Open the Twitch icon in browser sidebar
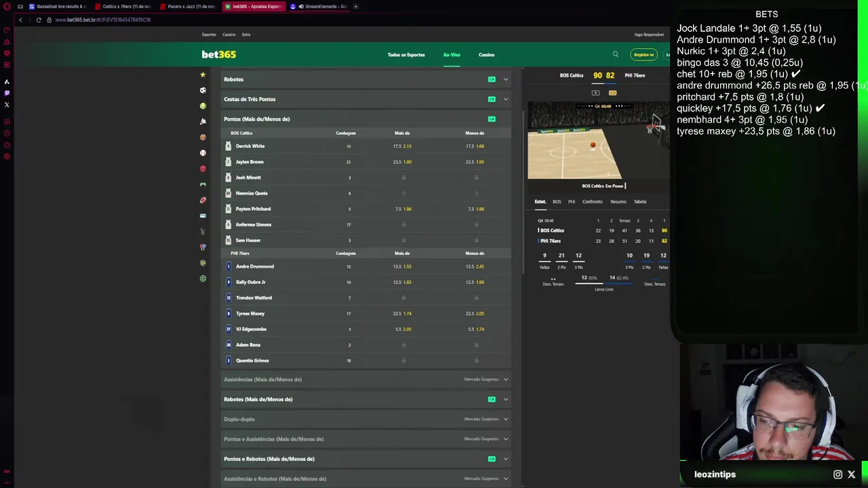Image resolution: width=868 pixels, height=488 pixels. pos(7,93)
